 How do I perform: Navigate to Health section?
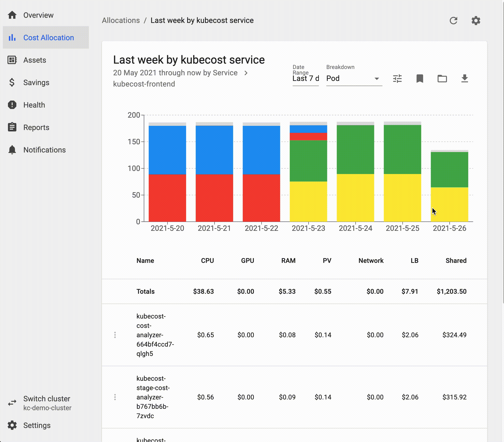point(34,105)
